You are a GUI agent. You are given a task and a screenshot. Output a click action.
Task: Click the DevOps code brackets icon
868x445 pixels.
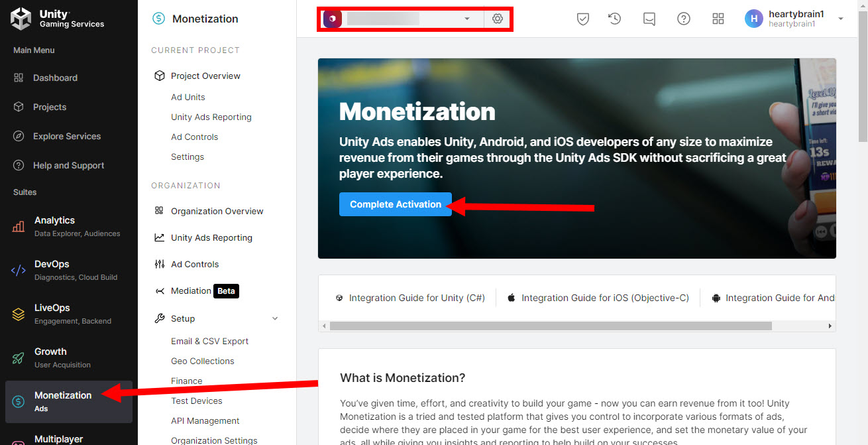[x=19, y=270]
